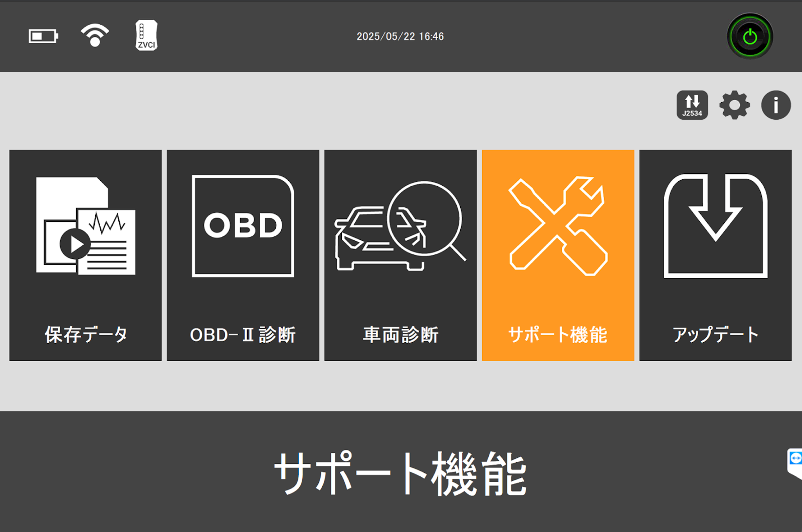Click the ZVCI connection icon
Viewport: 802px width, 532px height.
(x=146, y=35)
